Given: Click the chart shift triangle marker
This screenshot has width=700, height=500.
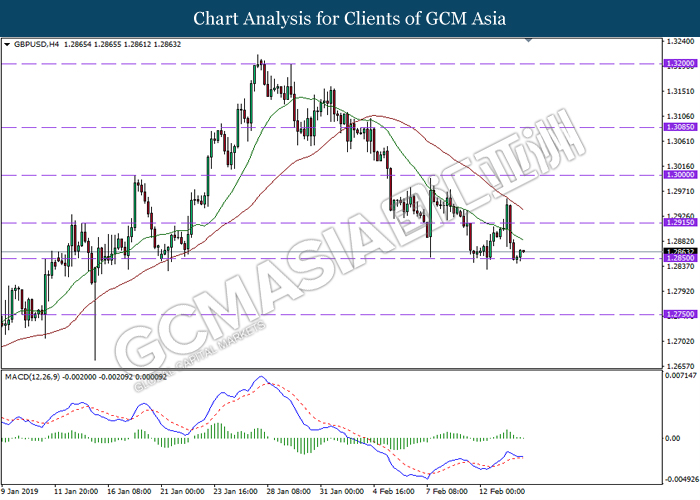Looking at the screenshot, I should [529, 40].
